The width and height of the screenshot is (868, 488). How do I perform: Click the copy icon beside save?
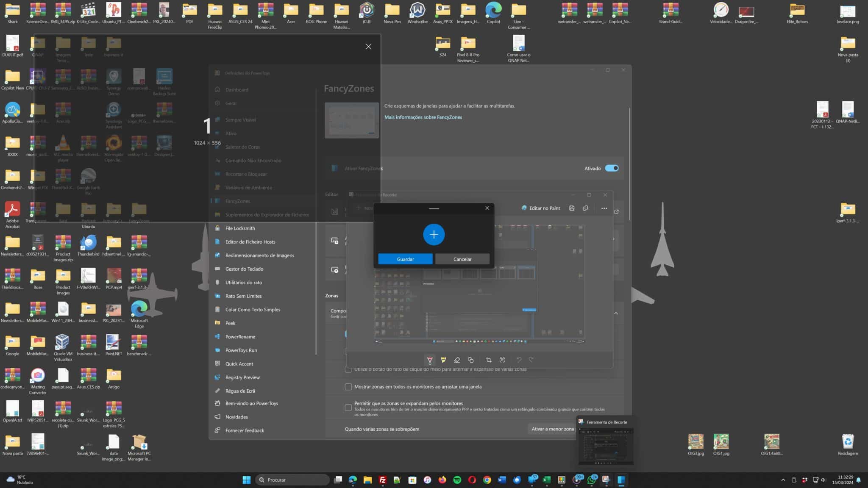coord(585,208)
